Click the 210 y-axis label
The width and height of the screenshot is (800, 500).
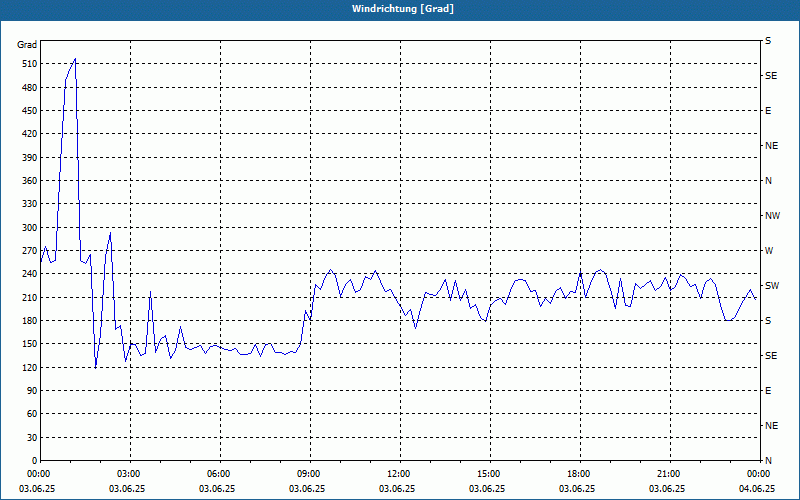click(x=30, y=297)
